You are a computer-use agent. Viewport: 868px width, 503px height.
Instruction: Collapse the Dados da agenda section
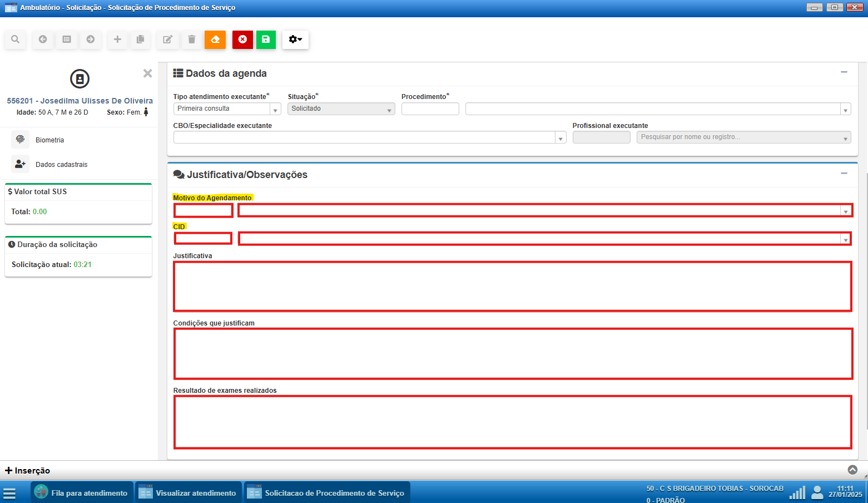(844, 72)
